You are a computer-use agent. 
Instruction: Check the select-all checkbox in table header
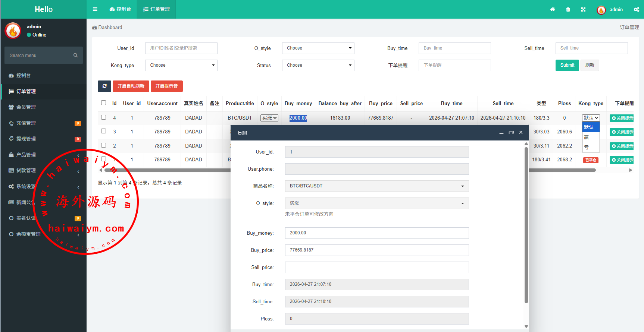104,103
